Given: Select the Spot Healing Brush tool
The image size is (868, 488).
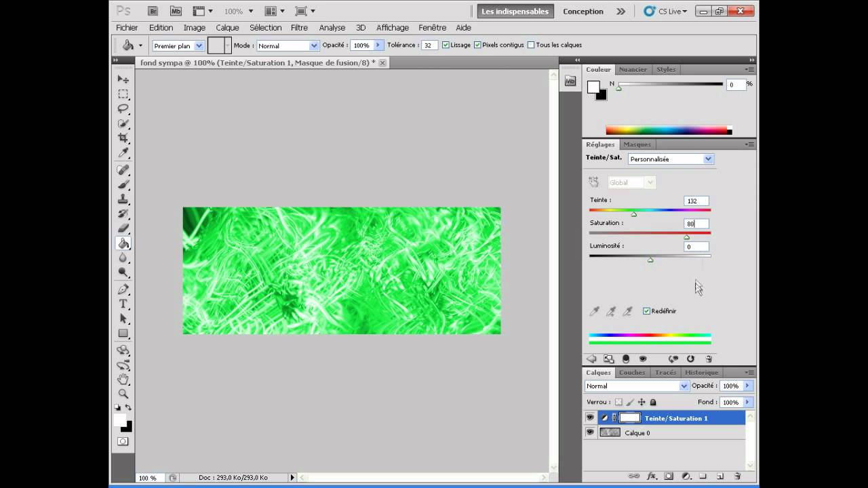Looking at the screenshot, I should [x=123, y=170].
